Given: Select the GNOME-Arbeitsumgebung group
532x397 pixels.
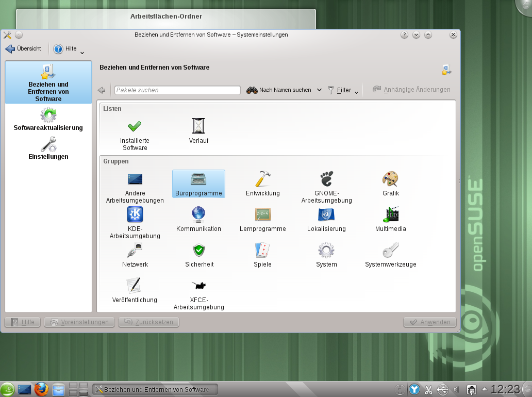Looking at the screenshot, I should (326, 187).
